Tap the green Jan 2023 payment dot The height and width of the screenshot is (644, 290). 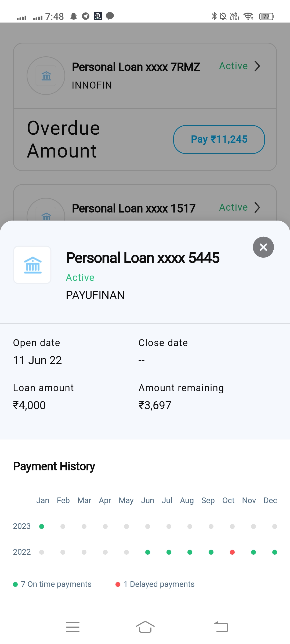[x=42, y=526]
